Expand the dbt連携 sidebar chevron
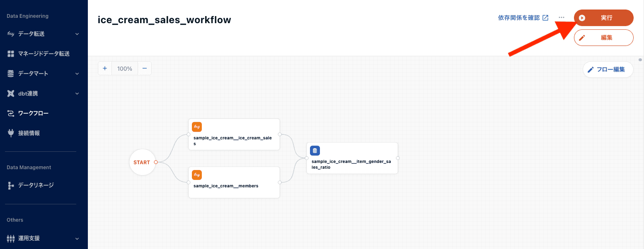This screenshot has height=249, width=644. (77, 93)
